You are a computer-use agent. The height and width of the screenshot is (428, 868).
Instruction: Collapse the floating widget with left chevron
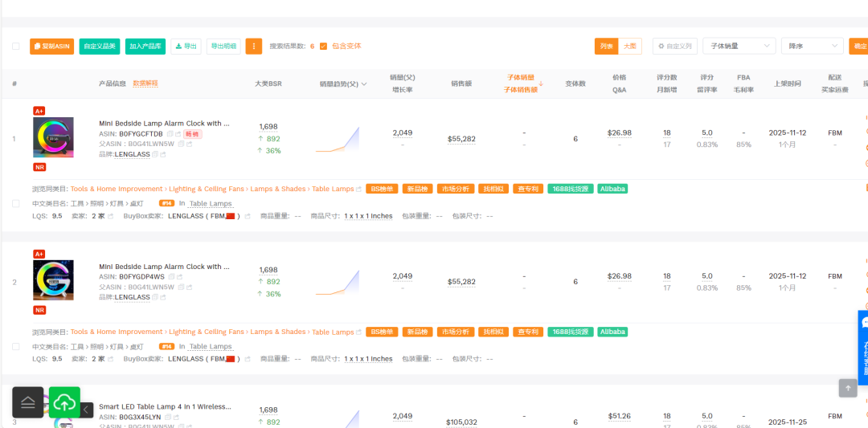[x=86, y=410]
